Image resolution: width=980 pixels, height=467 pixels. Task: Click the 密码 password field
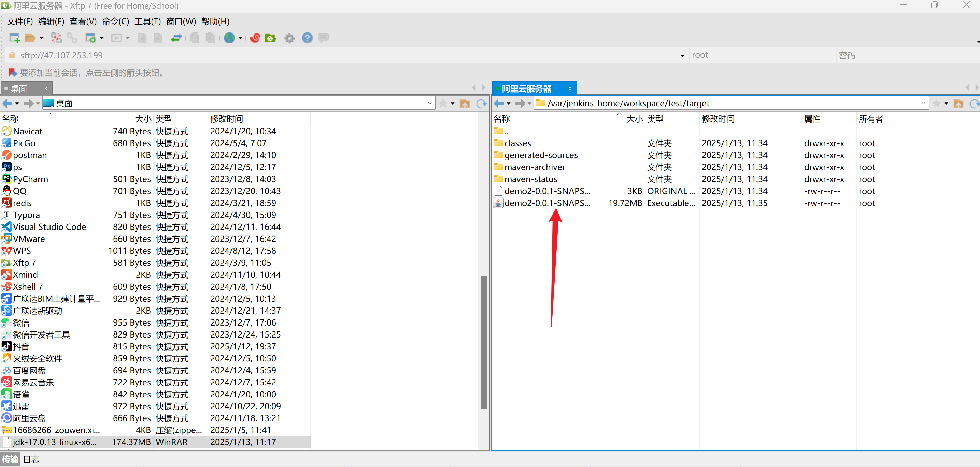(908, 55)
